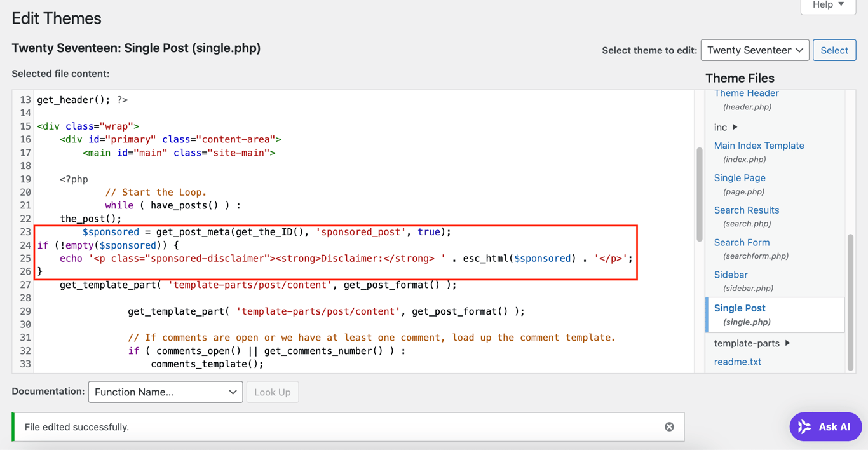Open the Documentation "Function Name..." dropdown
Viewport: 868px width, 450px height.
click(165, 392)
